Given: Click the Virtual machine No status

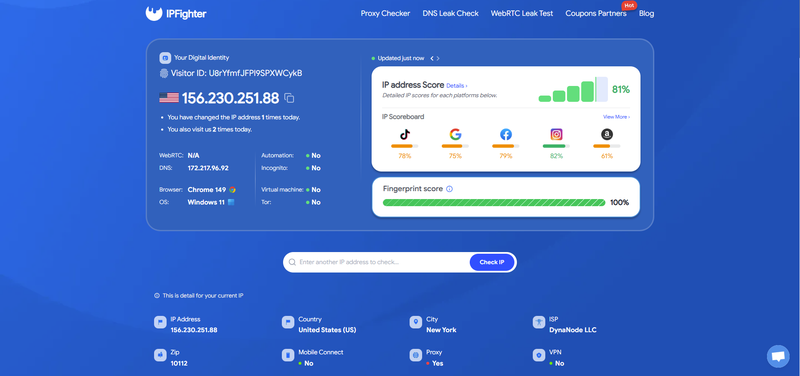Looking at the screenshot, I should [313, 190].
